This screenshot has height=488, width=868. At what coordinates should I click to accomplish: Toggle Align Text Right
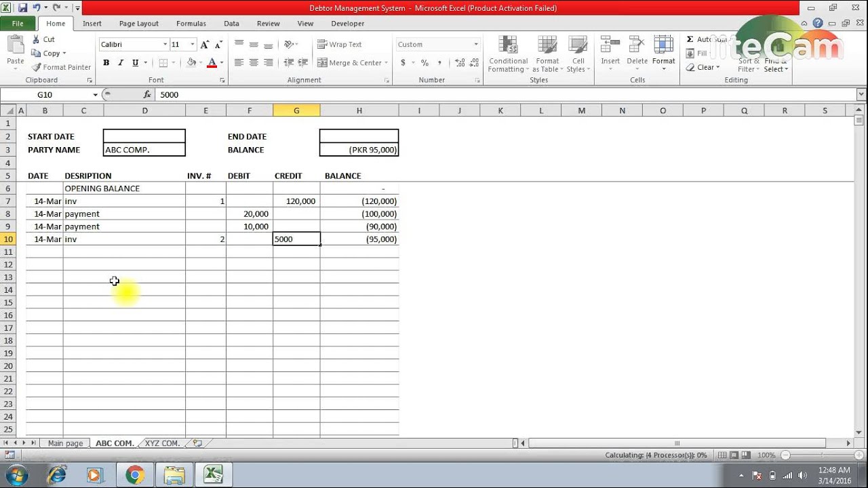coord(269,62)
